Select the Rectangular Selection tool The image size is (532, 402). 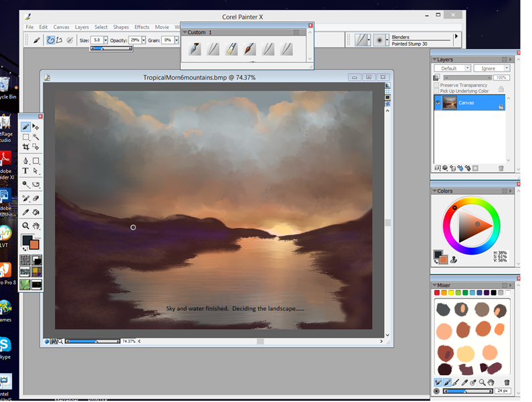(26, 137)
